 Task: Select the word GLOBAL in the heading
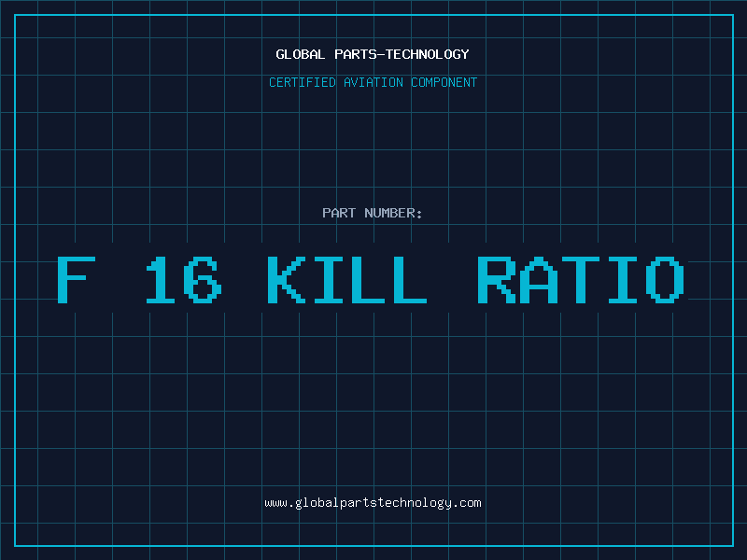tap(301, 54)
